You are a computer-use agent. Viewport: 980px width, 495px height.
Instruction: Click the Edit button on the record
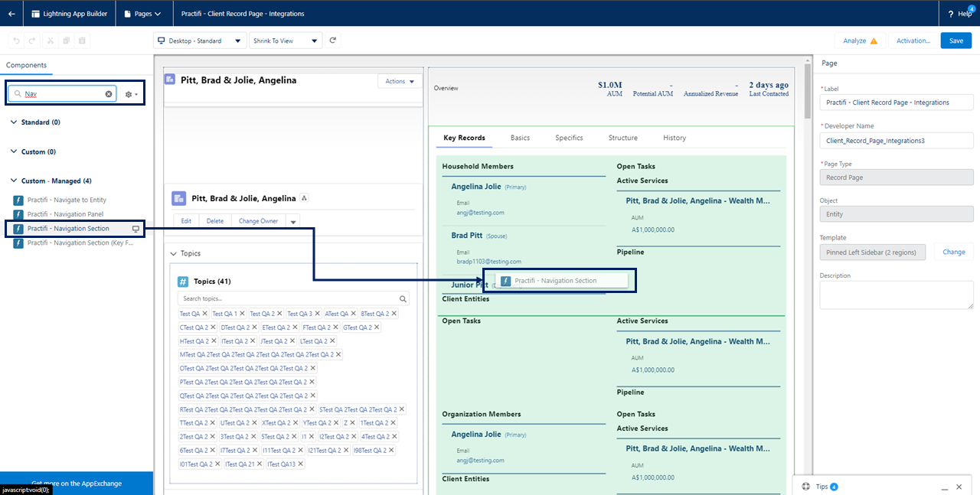point(186,221)
